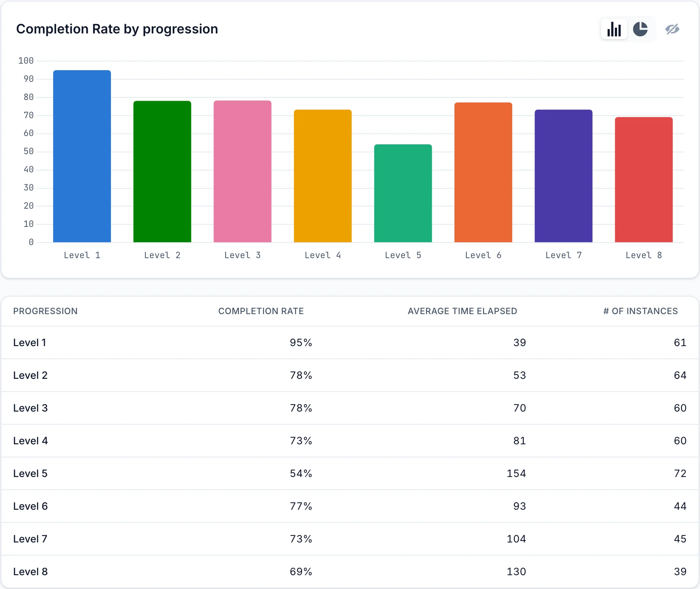Click the orange Level 6 bar
This screenshot has height=589, width=700.
tap(483, 172)
